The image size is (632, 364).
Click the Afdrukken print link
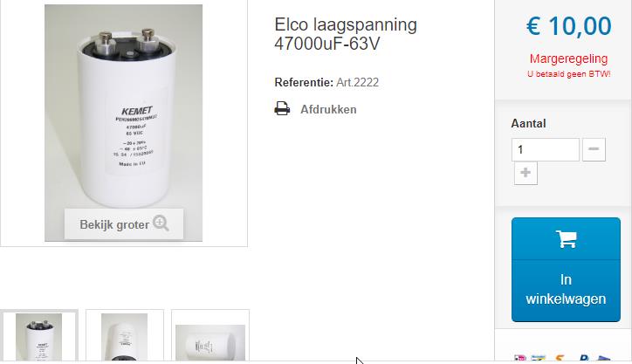pyautogui.click(x=328, y=109)
